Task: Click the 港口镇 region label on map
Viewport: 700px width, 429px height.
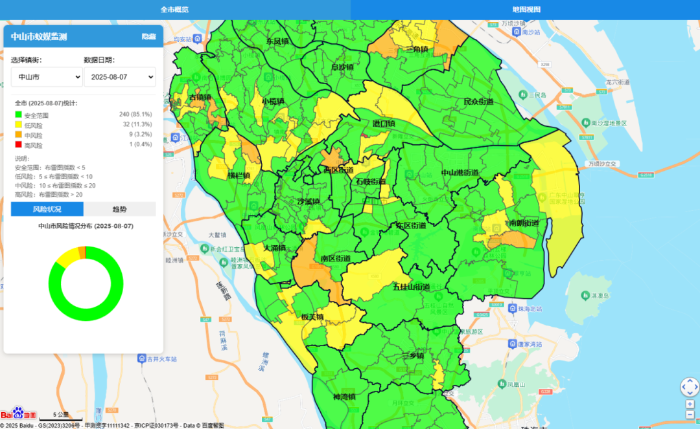Action: 384,123
